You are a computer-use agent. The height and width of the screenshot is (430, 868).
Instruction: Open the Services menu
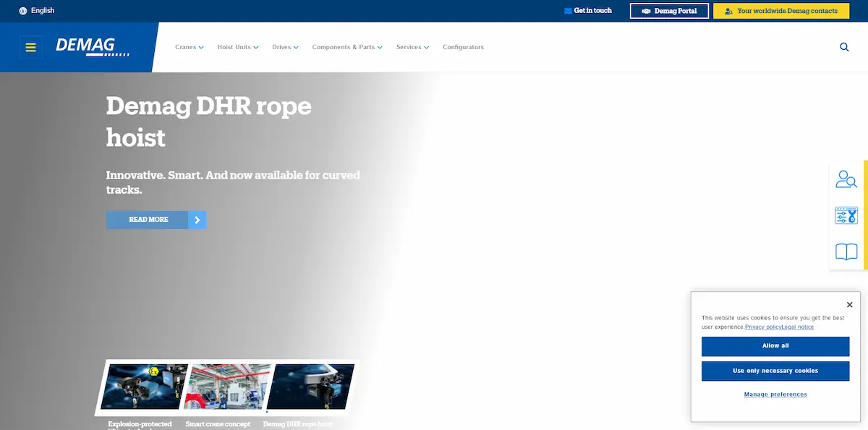click(412, 48)
